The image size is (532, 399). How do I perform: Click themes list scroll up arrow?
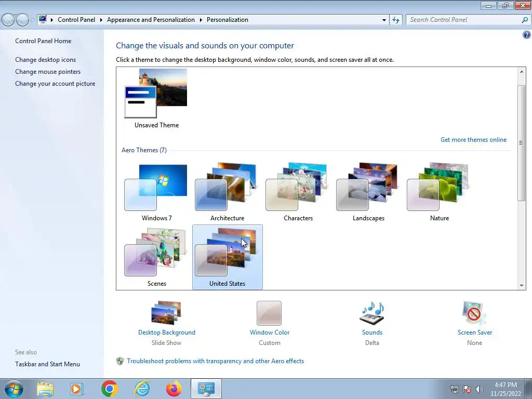522,72
